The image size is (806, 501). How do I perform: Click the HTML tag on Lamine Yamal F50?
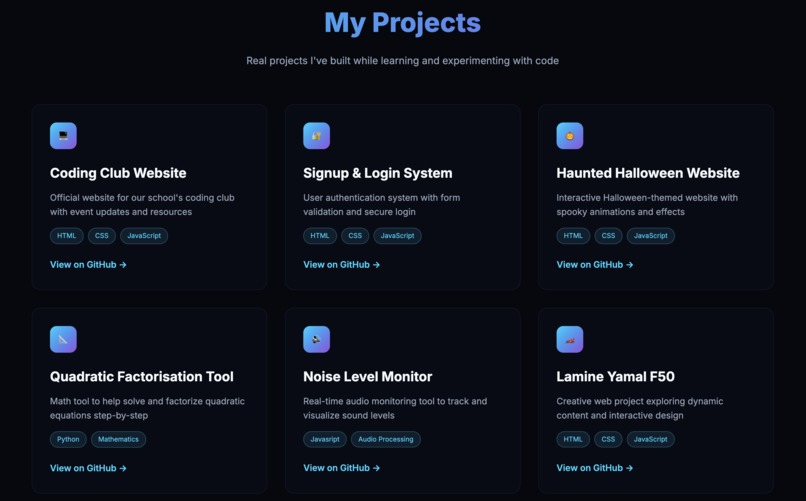[x=573, y=439]
